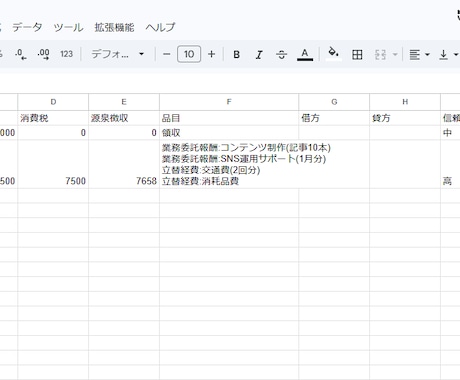Select column G header
The height and width of the screenshot is (380, 460).
[334, 102]
